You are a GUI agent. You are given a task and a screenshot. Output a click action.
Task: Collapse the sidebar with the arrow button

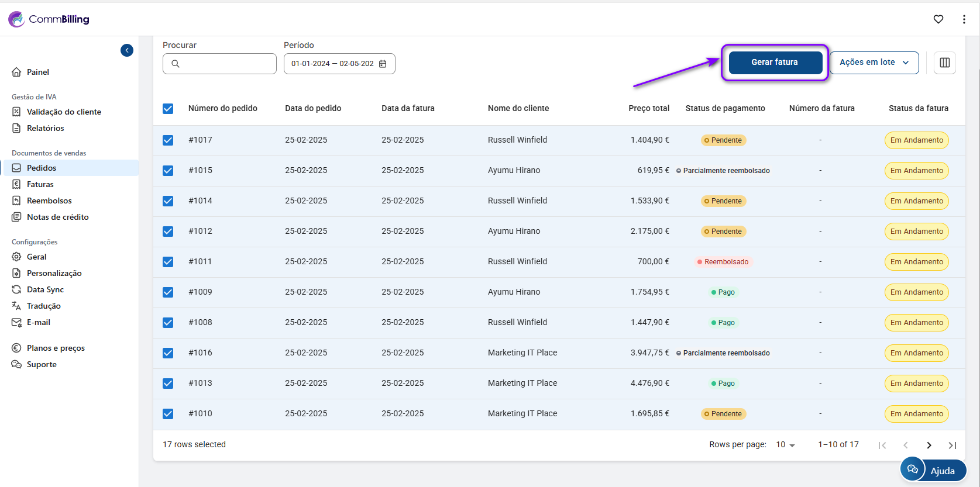[127, 50]
